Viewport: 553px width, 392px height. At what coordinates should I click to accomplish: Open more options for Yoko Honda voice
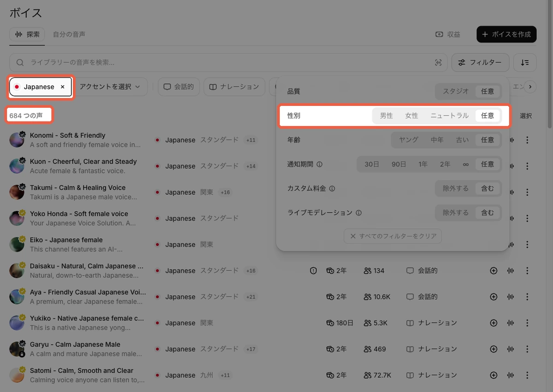(x=527, y=218)
